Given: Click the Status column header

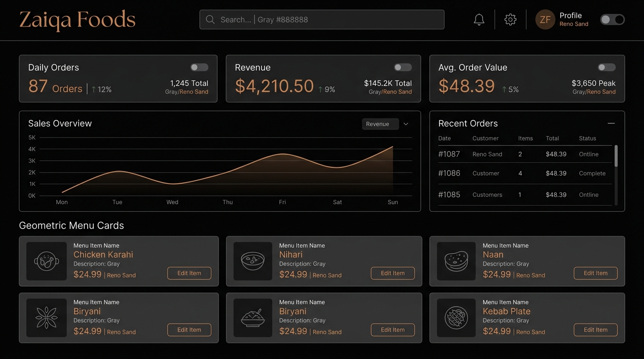Looking at the screenshot, I should 587,138.
